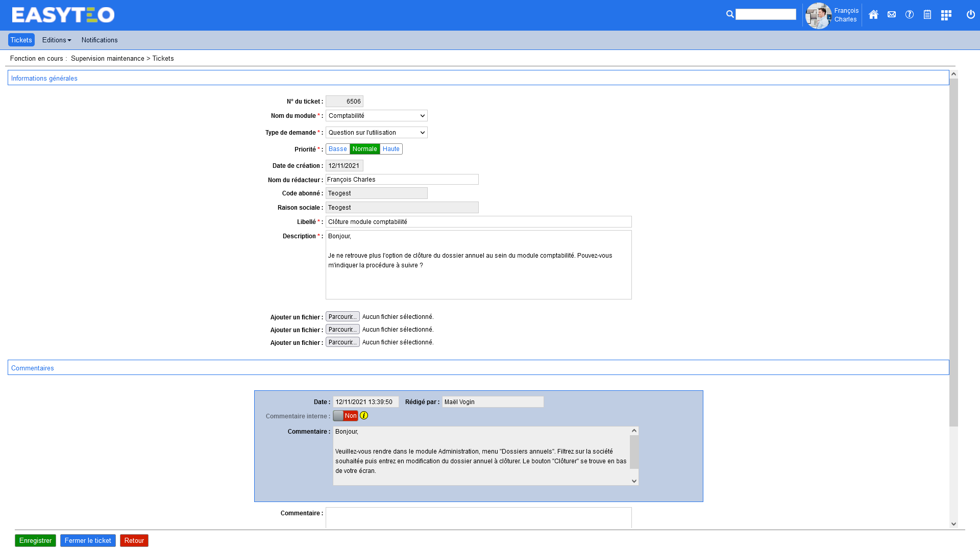Expand the Type de demande dropdown

tap(376, 133)
